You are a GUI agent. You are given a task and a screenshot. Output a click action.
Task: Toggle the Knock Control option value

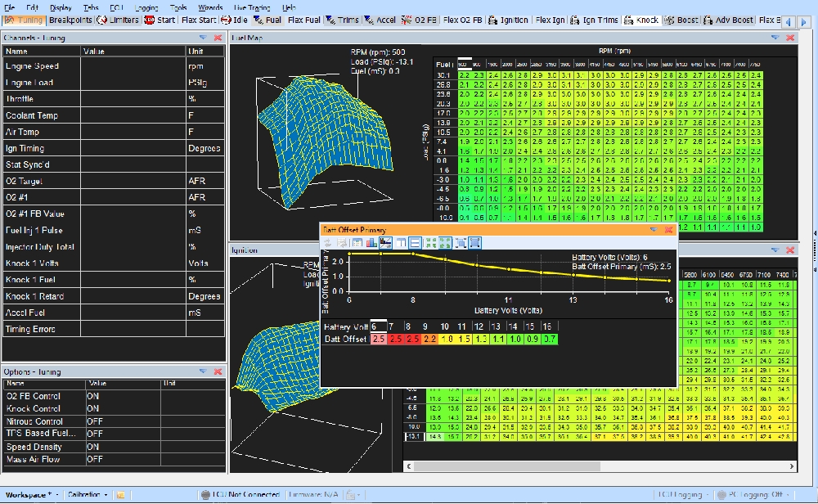pos(93,408)
